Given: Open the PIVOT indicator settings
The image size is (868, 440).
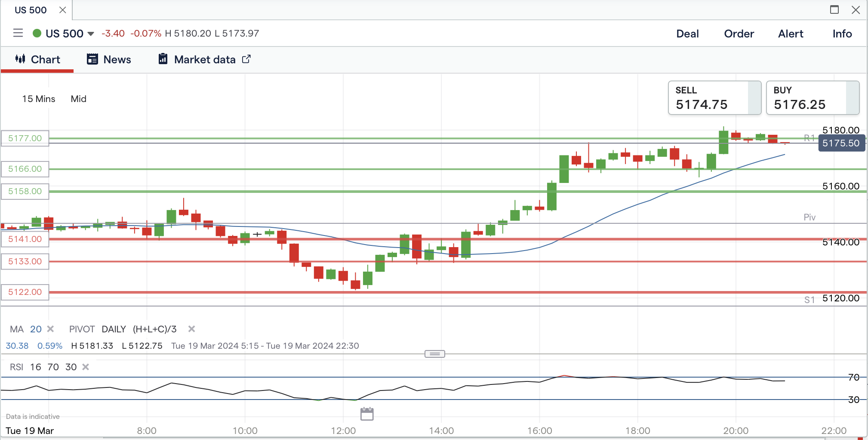Looking at the screenshot, I should point(82,329).
